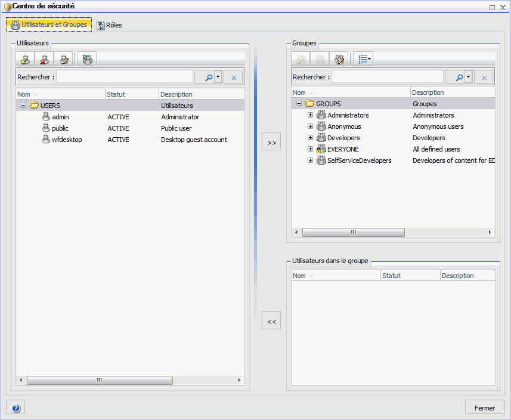Click the Users list horizontal scrollbar thumb
Image resolution: width=511 pixels, height=420 pixels.
click(x=100, y=380)
